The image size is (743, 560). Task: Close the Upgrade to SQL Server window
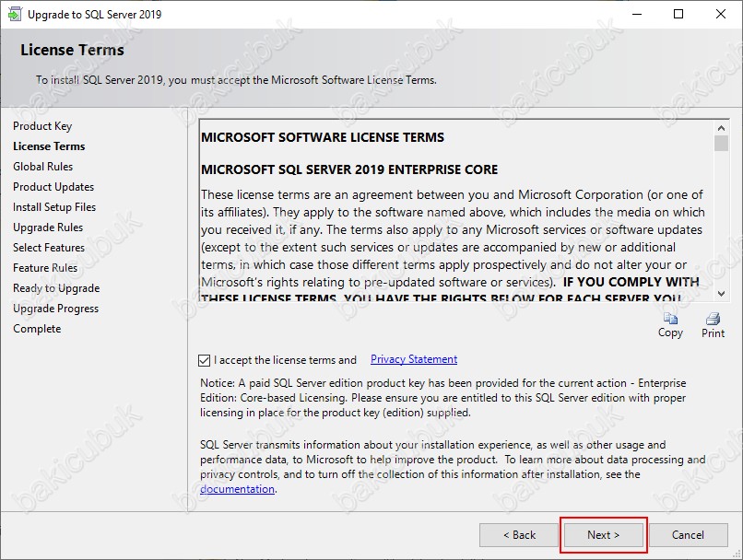(721, 14)
